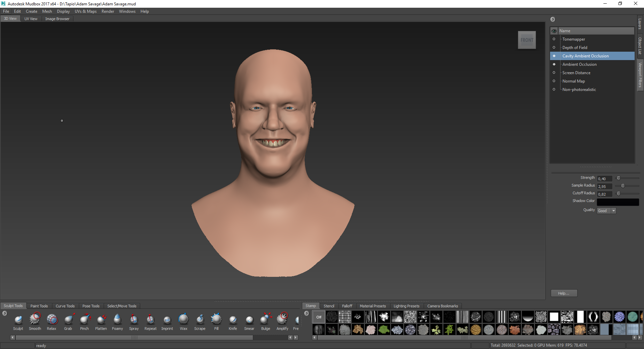This screenshot has width=644, height=349.
Task: Click the Help... button
Action: (x=564, y=293)
